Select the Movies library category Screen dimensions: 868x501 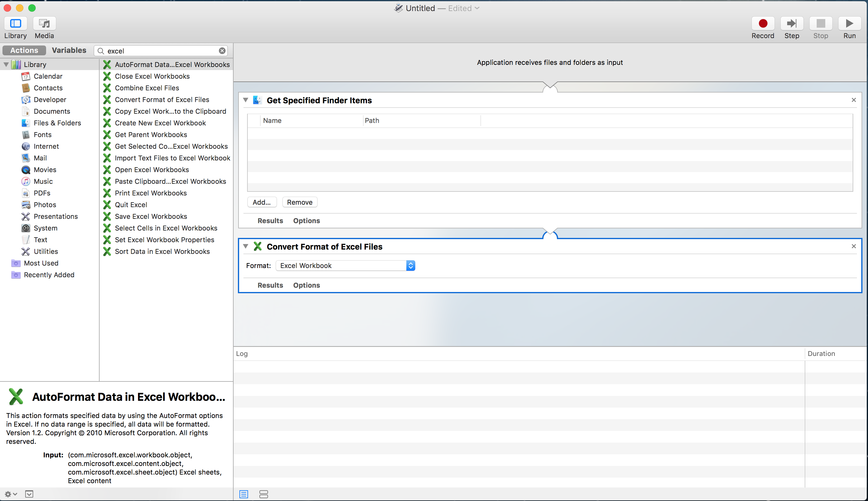pyautogui.click(x=45, y=170)
